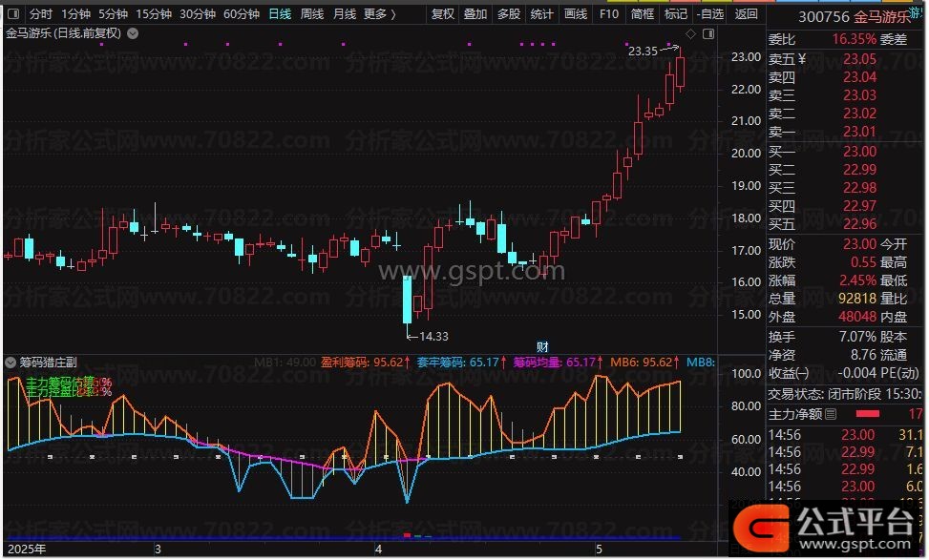
Task: Open the F10 company info
Action: tap(608, 14)
